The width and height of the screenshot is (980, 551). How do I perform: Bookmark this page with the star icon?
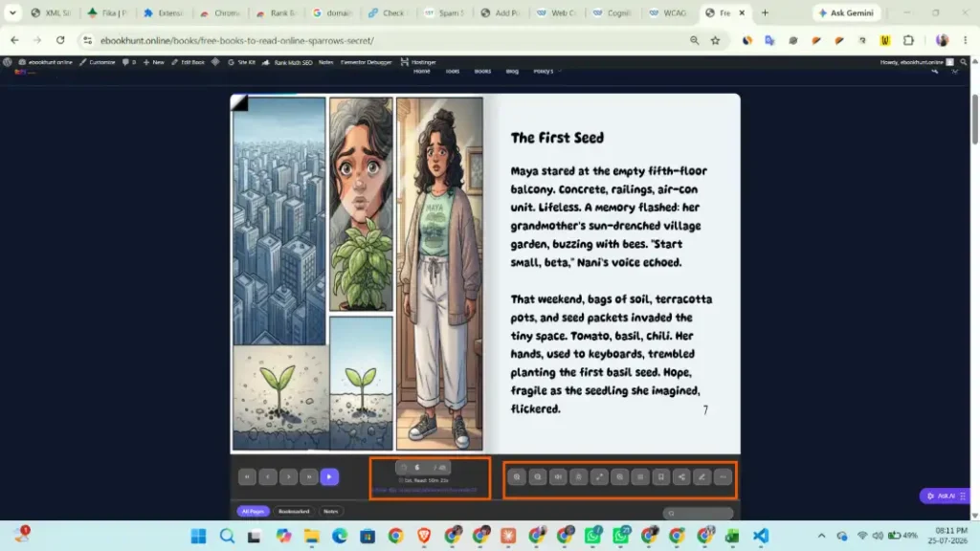[715, 40]
